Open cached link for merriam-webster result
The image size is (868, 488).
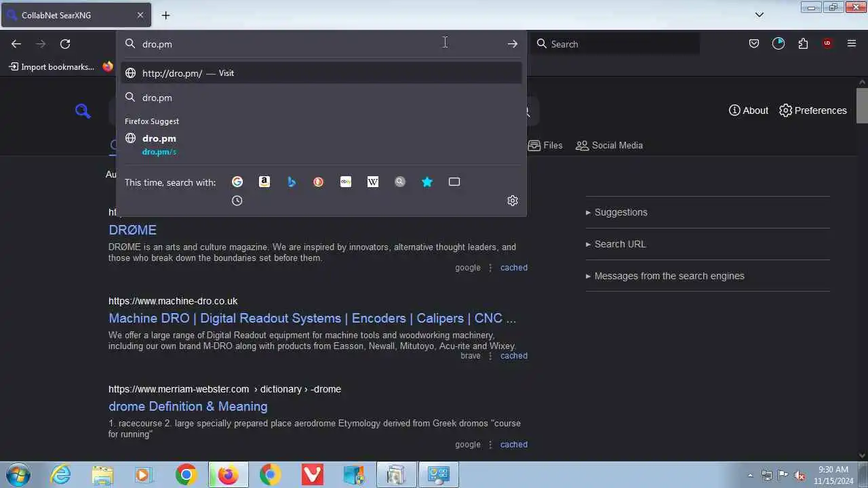pos(513,445)
